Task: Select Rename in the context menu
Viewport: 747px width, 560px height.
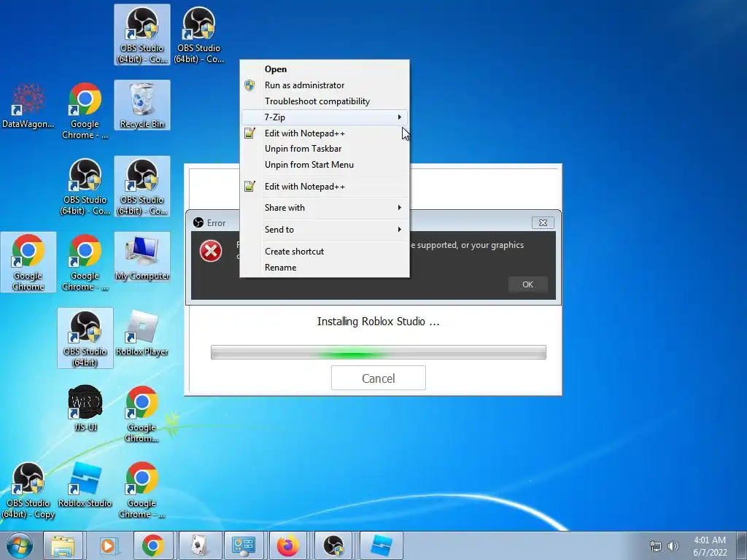Action: [x=325, y=268]
